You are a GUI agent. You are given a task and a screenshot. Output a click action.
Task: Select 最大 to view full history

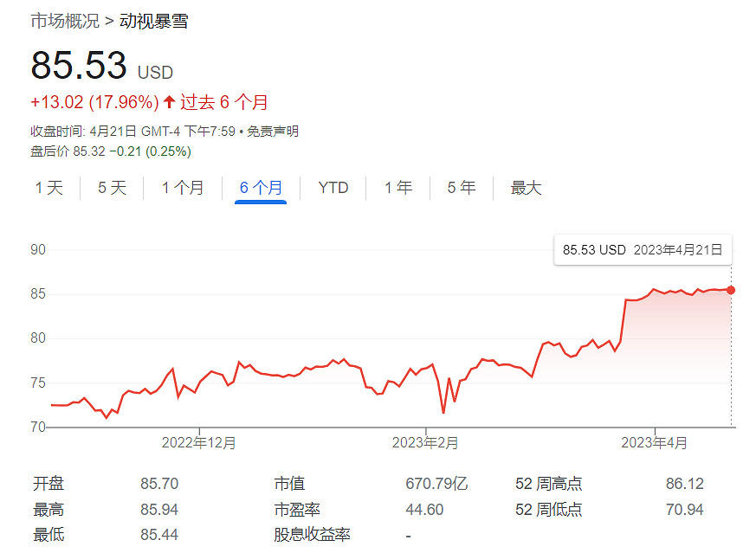click(526, 187)
